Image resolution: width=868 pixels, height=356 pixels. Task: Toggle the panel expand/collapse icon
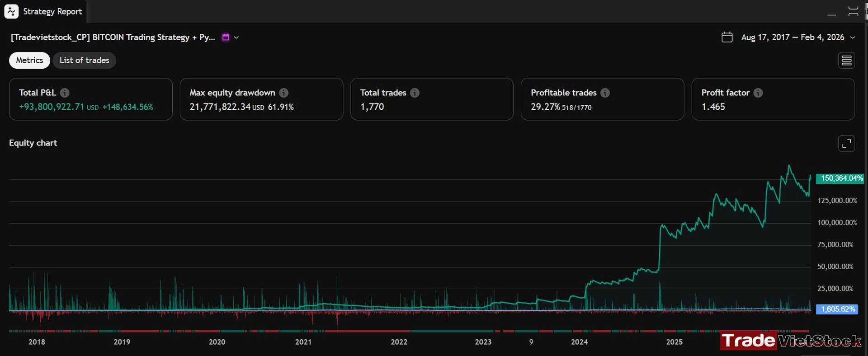[853, 11]
